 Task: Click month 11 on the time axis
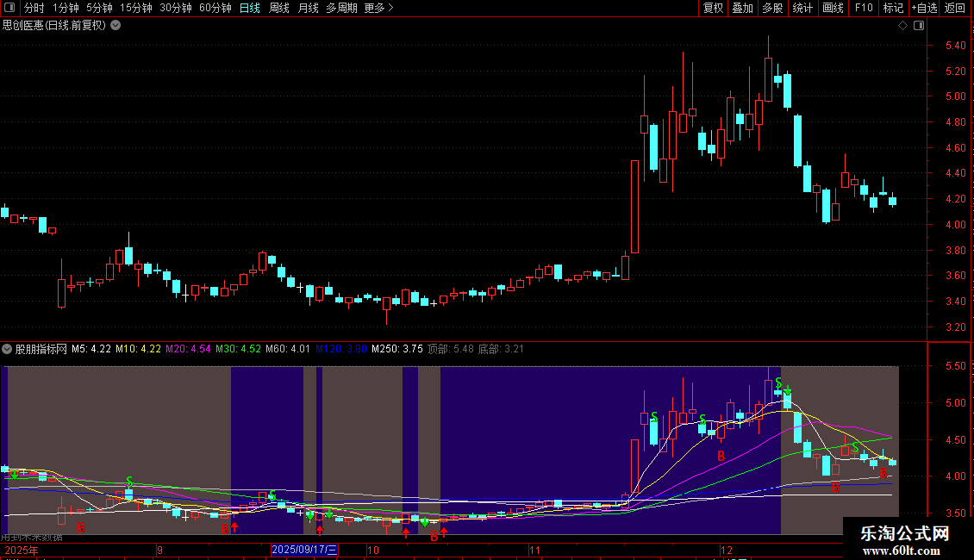pyautogui.click(x=534, y=550)
